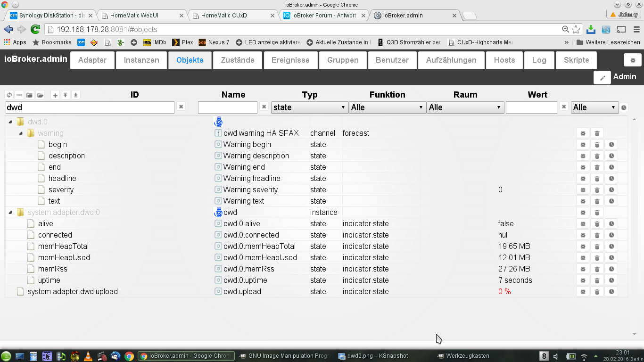
Task: Collapse the dwd.0 tree node
Action: 10,122
